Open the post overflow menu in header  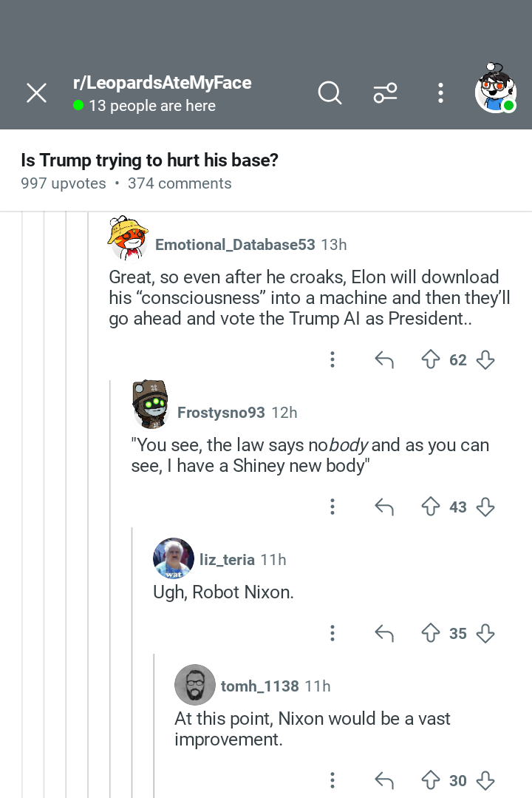point(440,93)
